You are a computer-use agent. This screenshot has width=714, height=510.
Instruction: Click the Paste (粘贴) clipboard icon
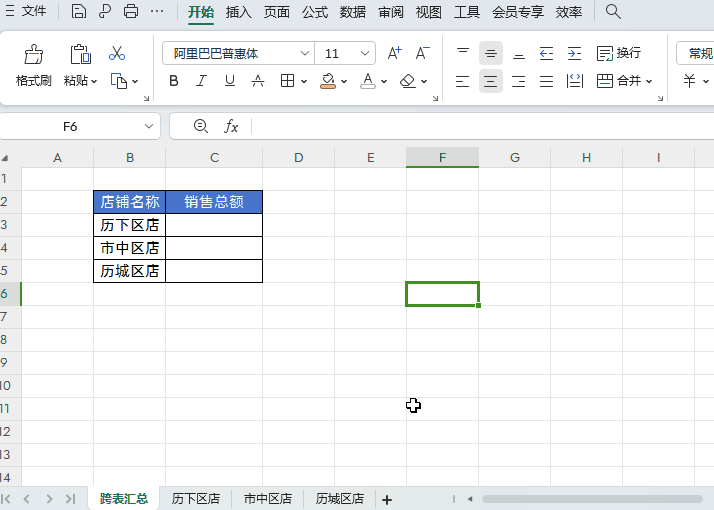click(81, 55)
